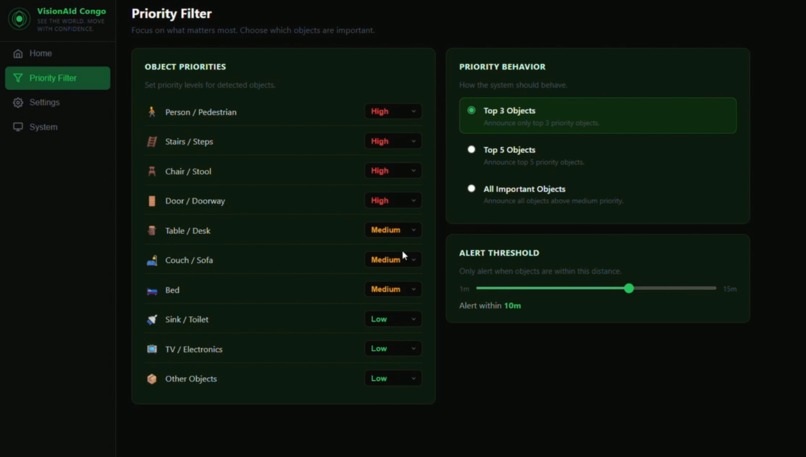Screen dimensions: 806x457
Task: Click the Door / Doorway icon
Action: pyautogui.click(x=152, y=201)
